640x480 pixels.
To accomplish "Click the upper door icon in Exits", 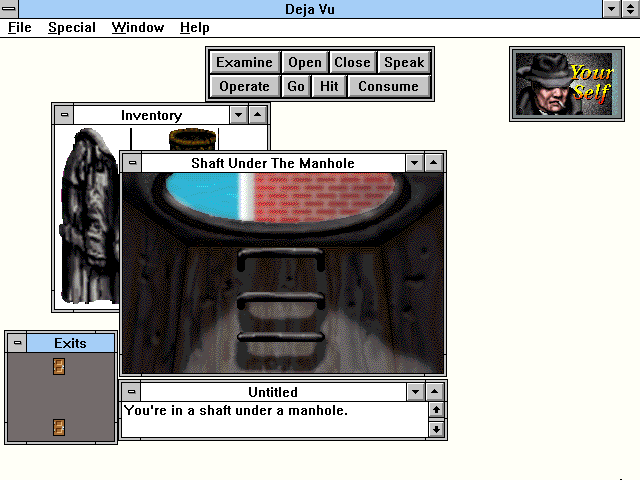I will tap(59, 367).
